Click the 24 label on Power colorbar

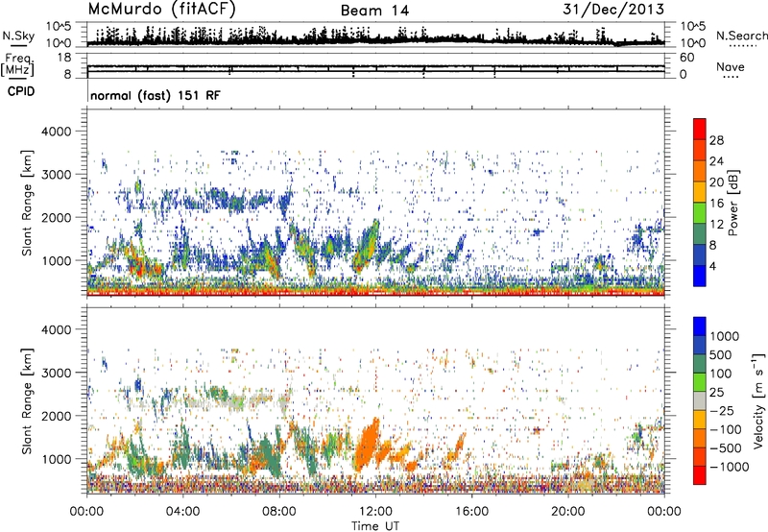716,161
